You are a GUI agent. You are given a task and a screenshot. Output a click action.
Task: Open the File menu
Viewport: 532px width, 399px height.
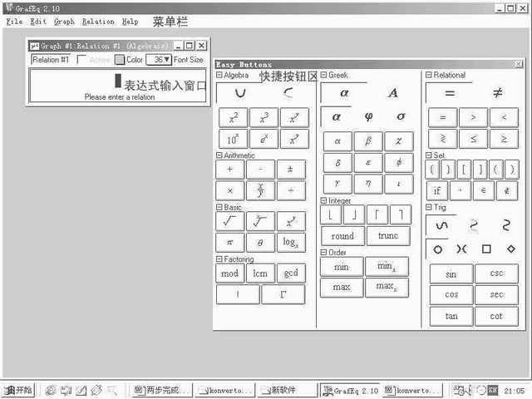14,22
